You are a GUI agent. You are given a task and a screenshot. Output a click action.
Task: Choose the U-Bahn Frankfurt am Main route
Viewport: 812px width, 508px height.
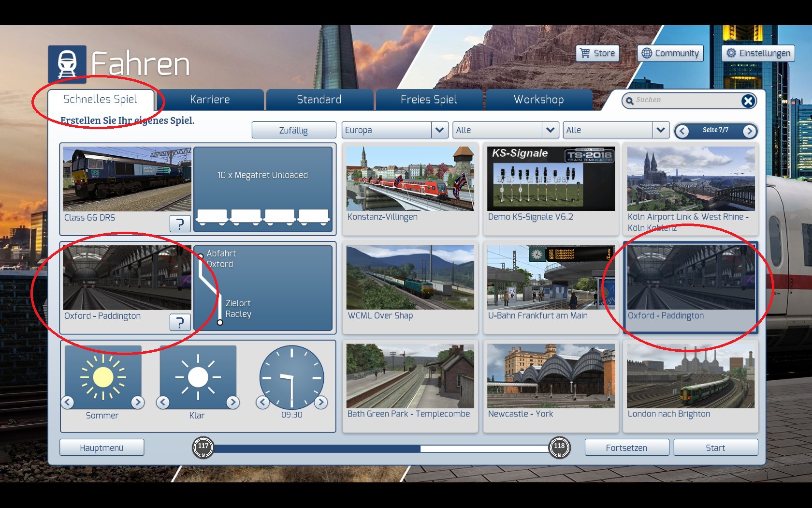[551, 287]
